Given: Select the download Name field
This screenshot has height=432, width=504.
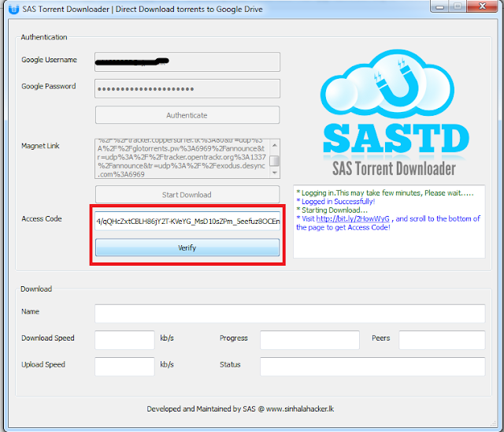Looking at the screenshot, I should coord(289,313).
